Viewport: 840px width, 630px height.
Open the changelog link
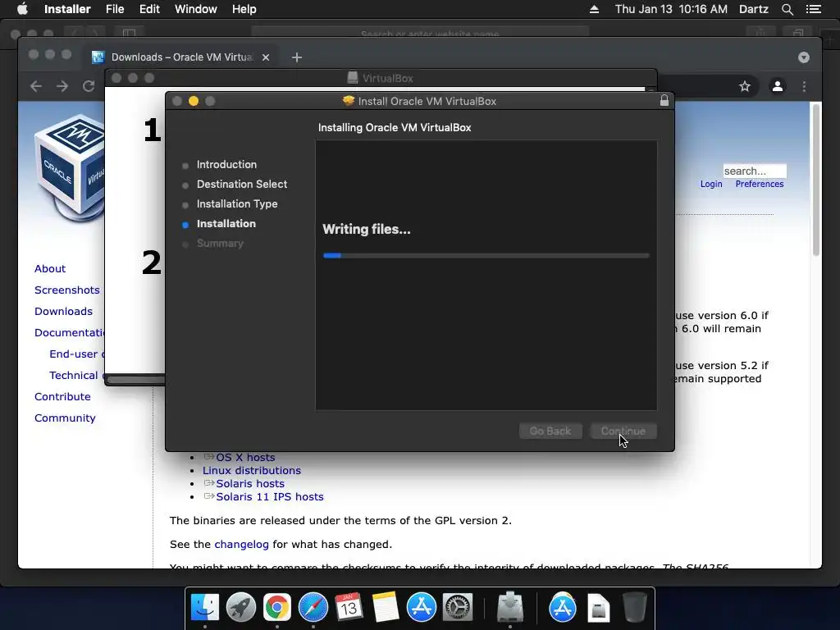[x=242, y=545]
